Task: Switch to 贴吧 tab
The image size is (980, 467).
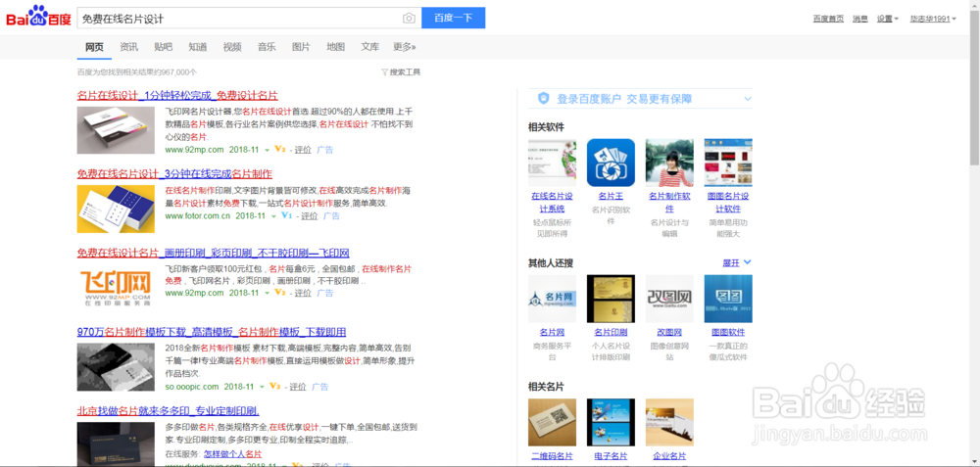Action: 163,47
